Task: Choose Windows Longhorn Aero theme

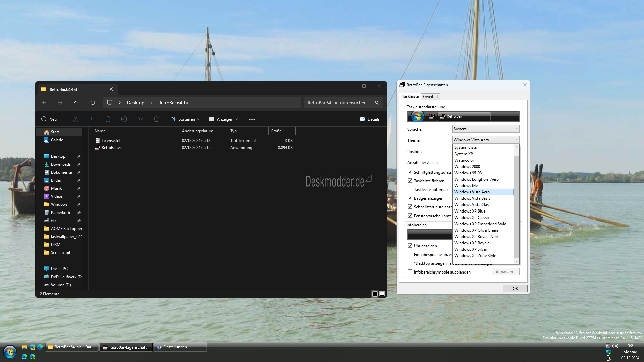Action: tap(483, 179)
